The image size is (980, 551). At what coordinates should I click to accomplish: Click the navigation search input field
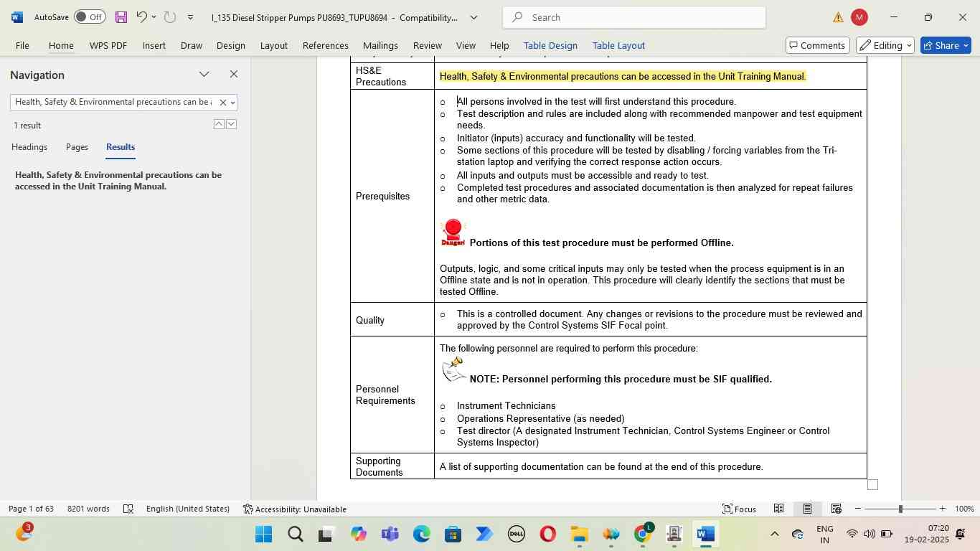tap(113, 103)
